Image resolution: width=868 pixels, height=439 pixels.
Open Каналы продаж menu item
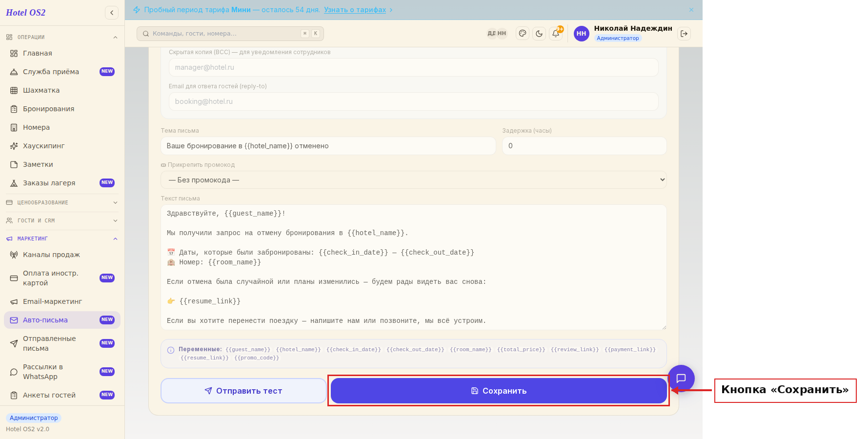pyautogui.click(x=62, y=255)
